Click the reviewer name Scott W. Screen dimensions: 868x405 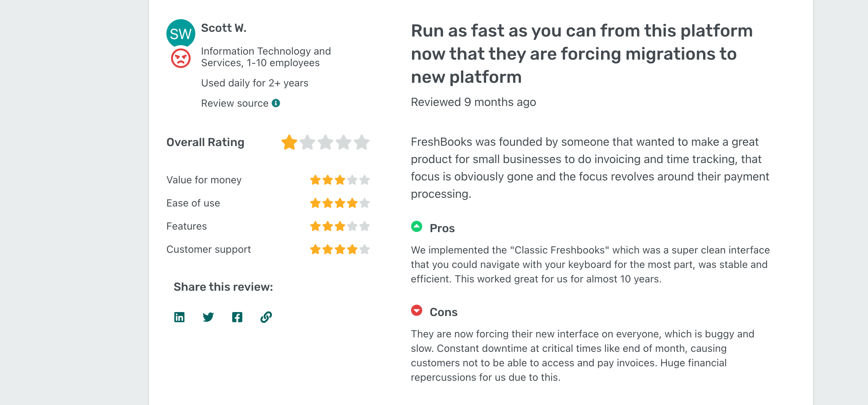(x=224, y=27)
